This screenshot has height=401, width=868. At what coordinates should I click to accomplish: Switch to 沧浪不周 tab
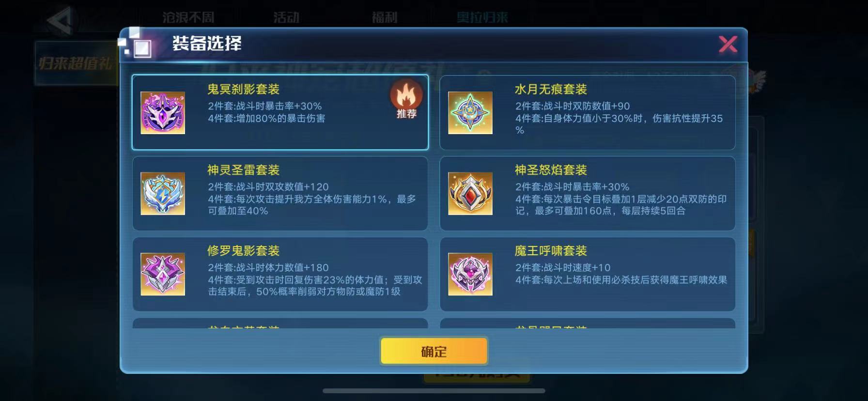point(188,17)
